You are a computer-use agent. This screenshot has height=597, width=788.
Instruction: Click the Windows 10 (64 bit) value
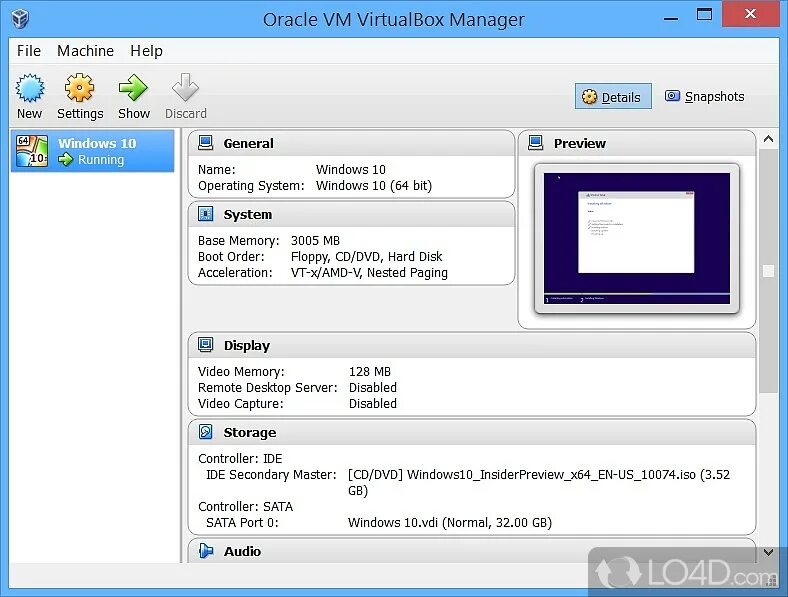tap(374, 185)
